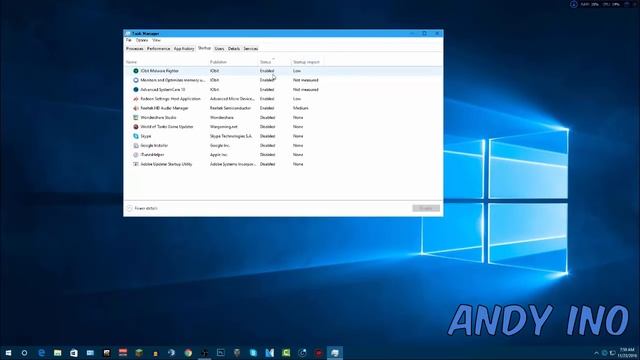
Task: Switch to the Details tab
Action: click(x=234, y=49)
